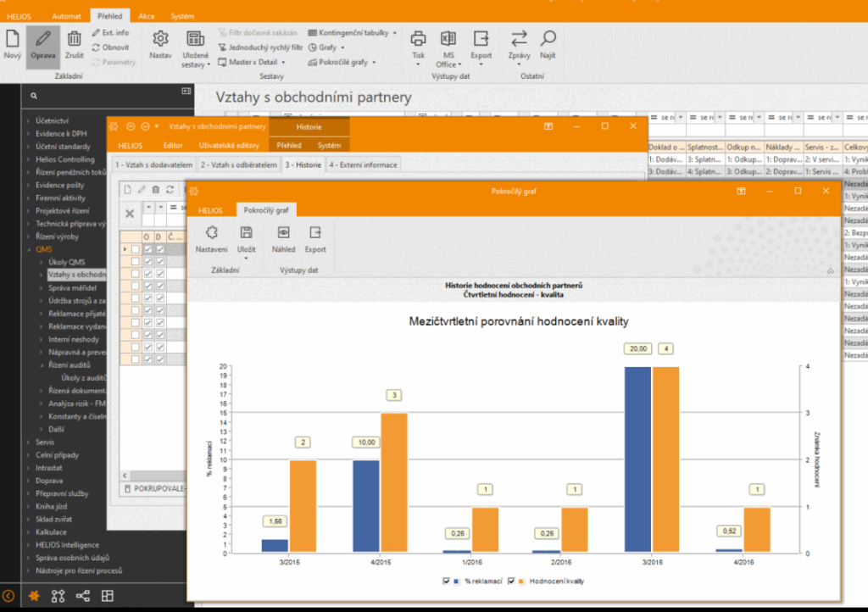Check the first row selection checkbox in grid

tap(135, 249)
